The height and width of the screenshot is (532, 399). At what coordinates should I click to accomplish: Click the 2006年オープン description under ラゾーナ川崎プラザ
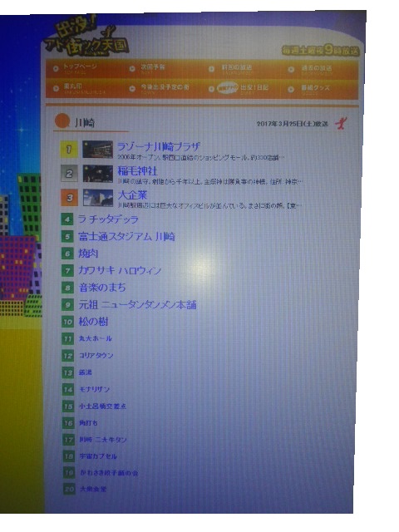click(201, 157)
